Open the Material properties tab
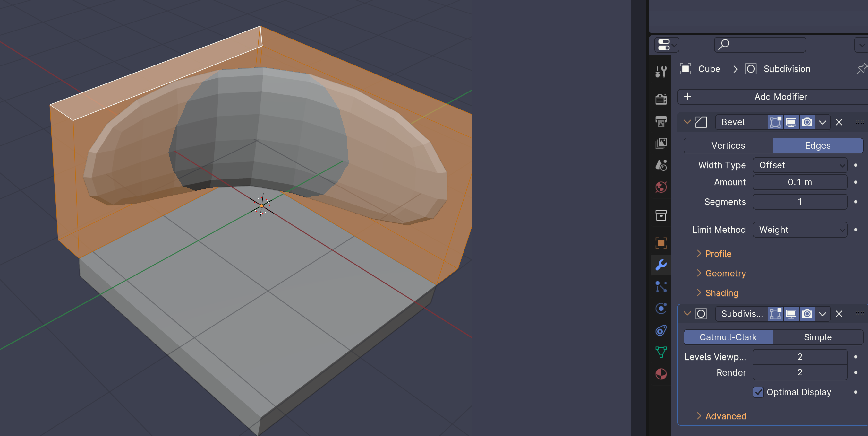The height and width of the screenshot is (436, 868). coord(661,374)
